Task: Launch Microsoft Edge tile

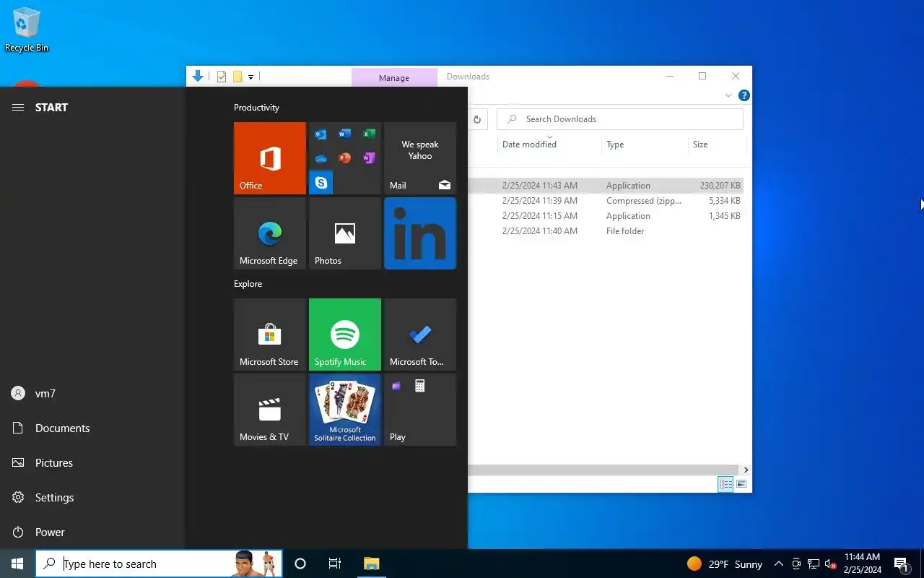Action: point(270,233)
